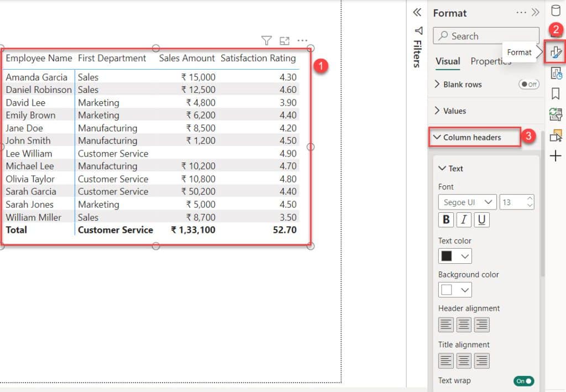The height and width of the screenshot is (392, 566).
Task: Set Title alignment to left
Action: pos(446,360)
